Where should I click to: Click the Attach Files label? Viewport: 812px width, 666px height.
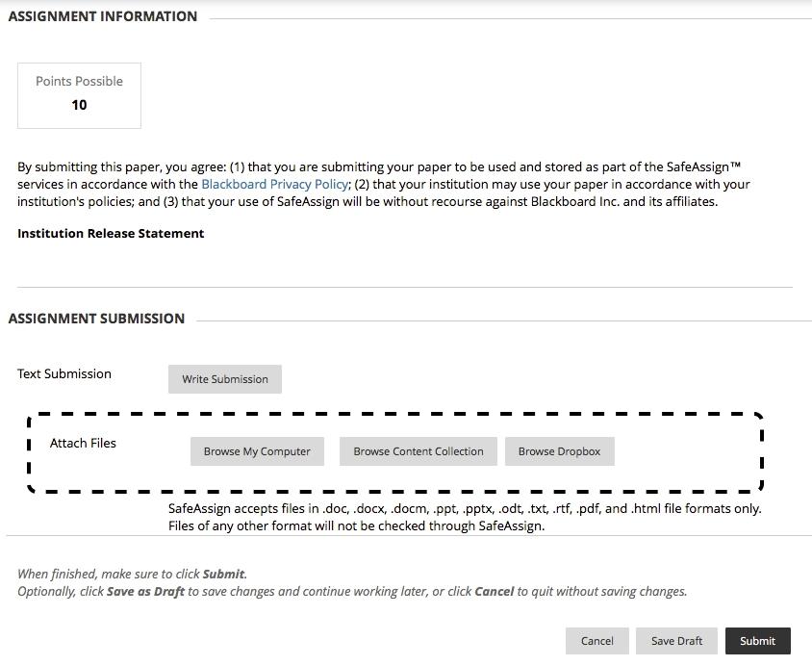[x=83, y=444]
